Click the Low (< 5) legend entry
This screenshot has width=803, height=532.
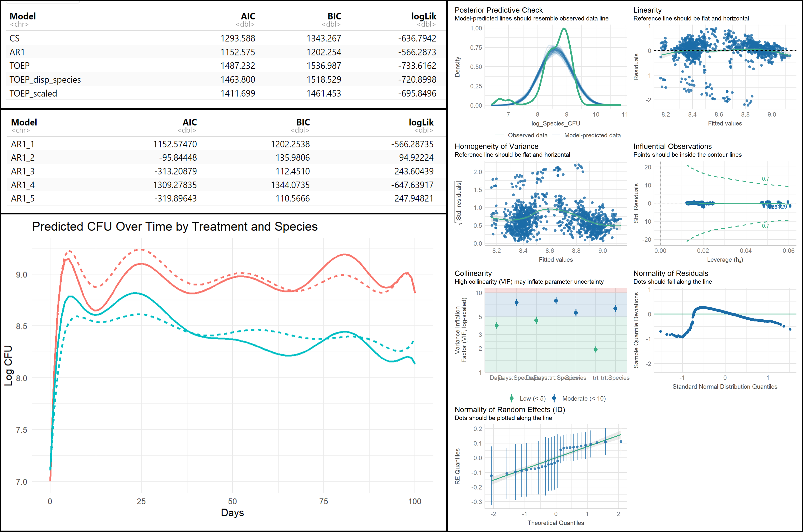(528, 399)
